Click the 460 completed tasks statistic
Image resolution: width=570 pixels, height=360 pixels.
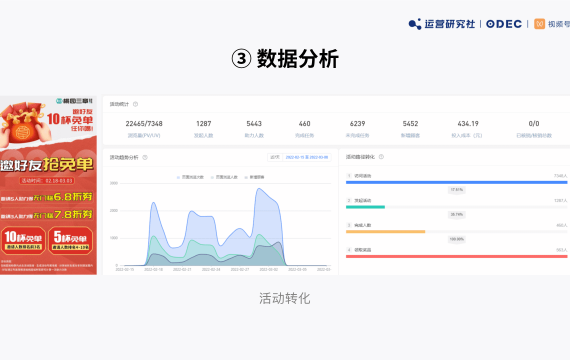click(304, 124)
